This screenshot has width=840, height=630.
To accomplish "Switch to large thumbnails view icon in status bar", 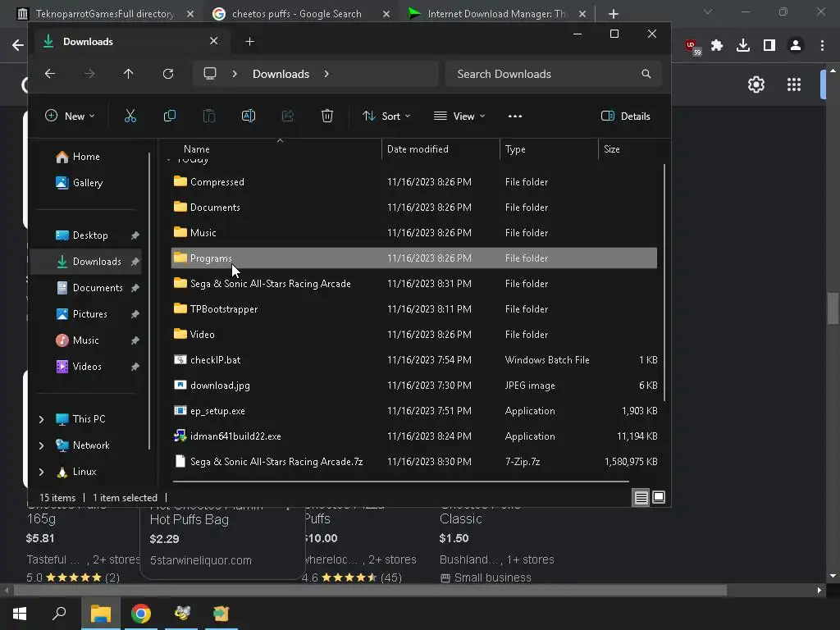I will tap(659, 497).
